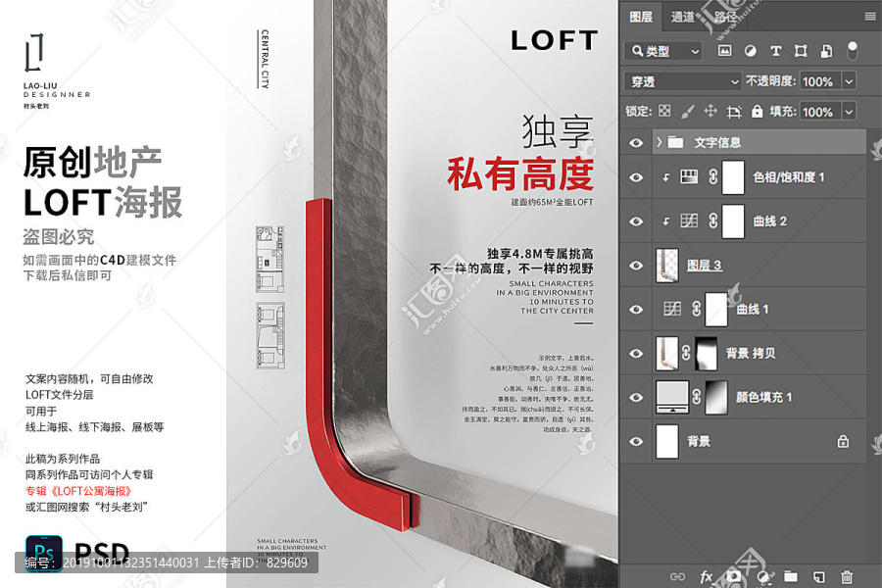Click the 填充 100% value field

click(x=820, y=112)
